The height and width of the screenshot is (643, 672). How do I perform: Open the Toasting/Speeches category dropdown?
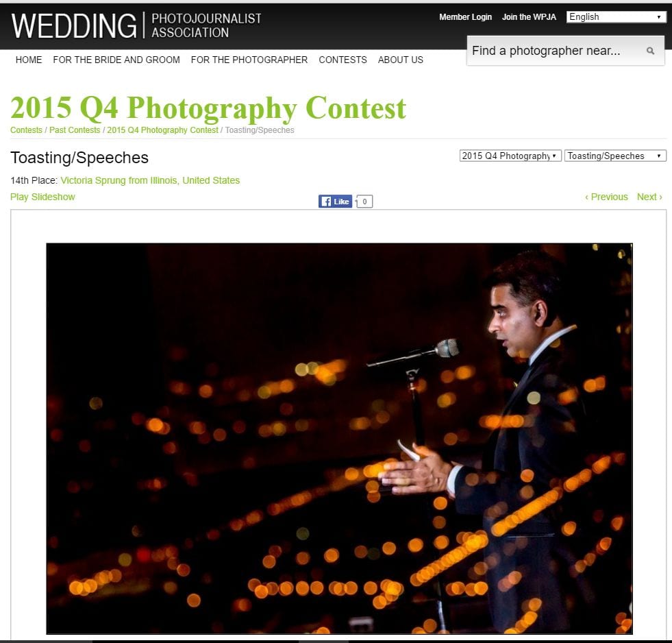615,156
